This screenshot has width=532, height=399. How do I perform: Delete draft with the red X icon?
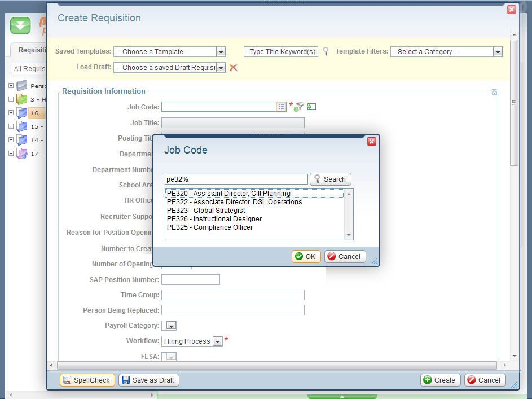click(x=233, y=68)
